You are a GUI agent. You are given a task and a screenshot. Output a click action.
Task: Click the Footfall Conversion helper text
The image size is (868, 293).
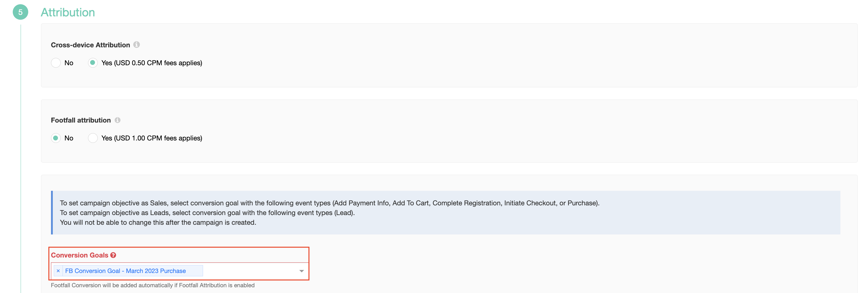(x=153, y=285)
